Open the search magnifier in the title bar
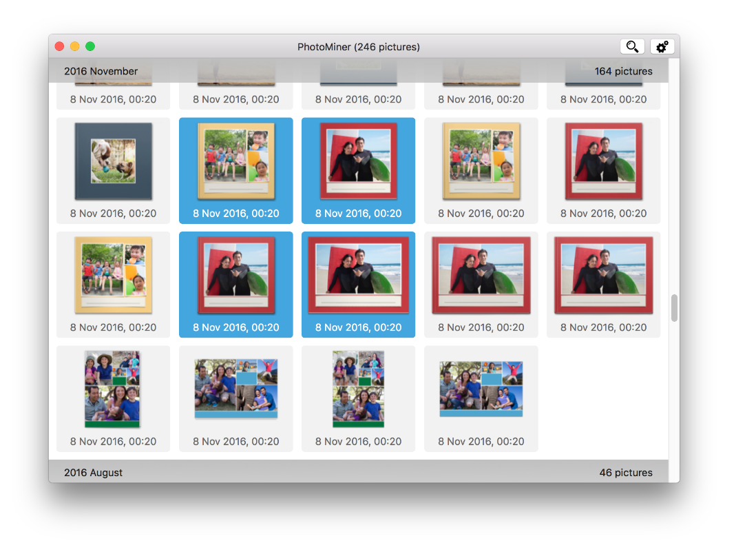Viewport: 756px width, 543px height. coord(632,47)
